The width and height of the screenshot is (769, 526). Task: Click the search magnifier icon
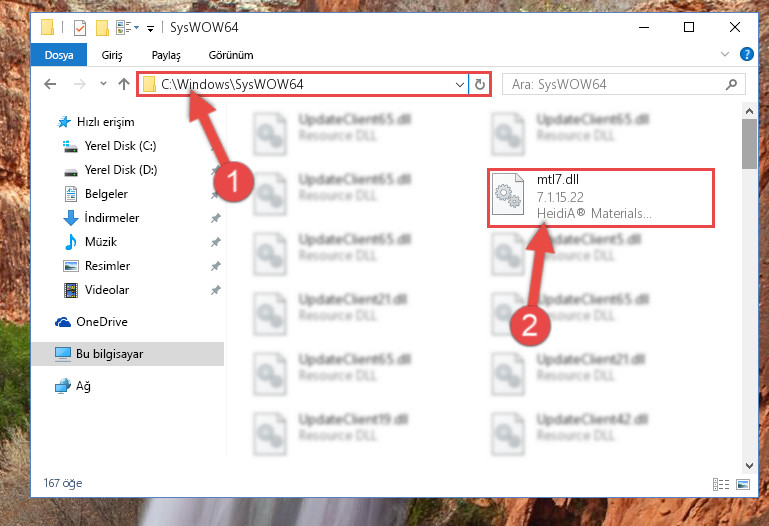click(731, 84)
